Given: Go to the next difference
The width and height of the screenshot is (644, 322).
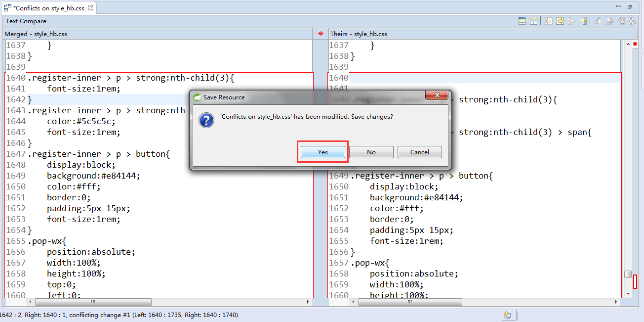Looking at the screenshot, I should coord(598,21).
